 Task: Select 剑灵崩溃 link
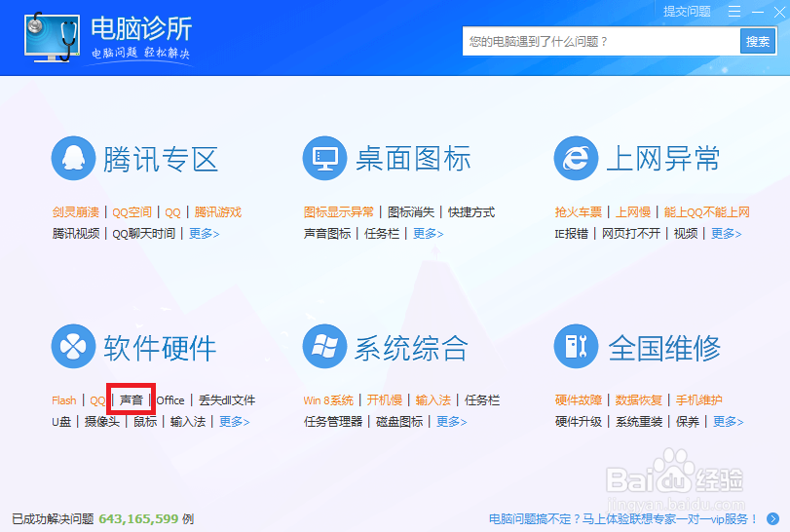click(x=76, y=212)
